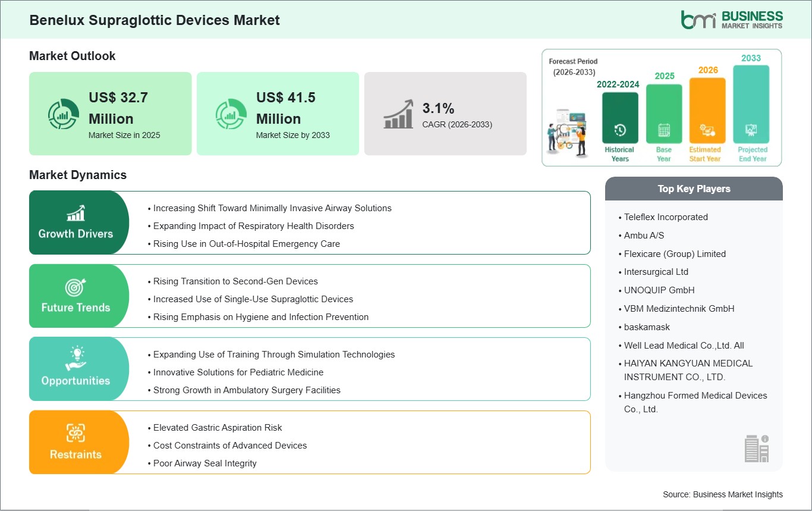812x511 pixels.
Task: Click 'Rising Use in Out-of-Hospital Emergency Care'
Action: [x=247, y=244]
